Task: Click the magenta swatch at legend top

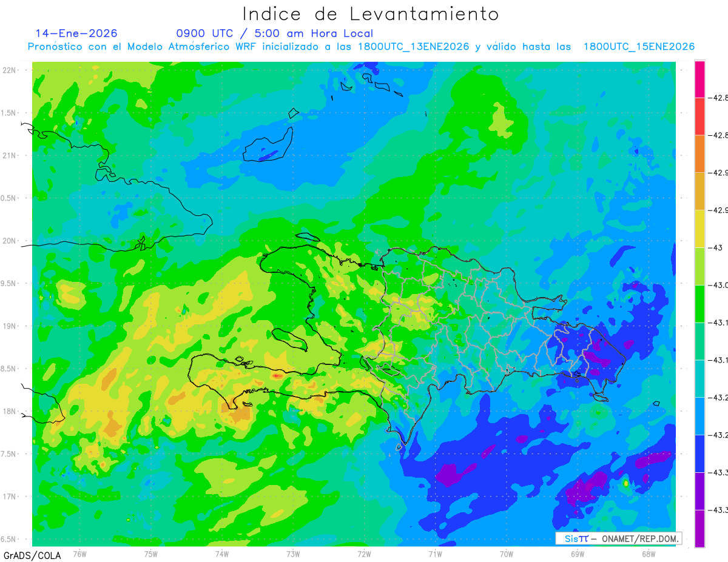Action: click(699, 79)
